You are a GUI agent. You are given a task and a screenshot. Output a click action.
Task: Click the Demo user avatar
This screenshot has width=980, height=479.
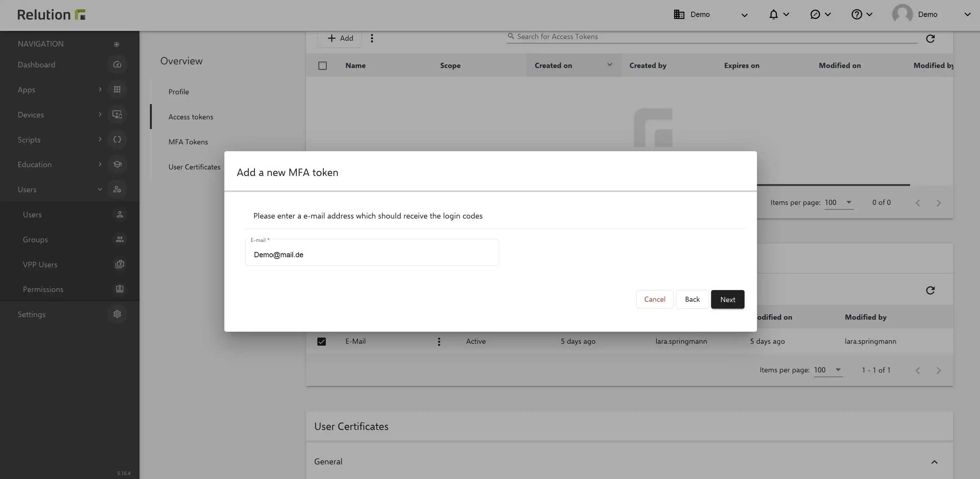(902, 14)
